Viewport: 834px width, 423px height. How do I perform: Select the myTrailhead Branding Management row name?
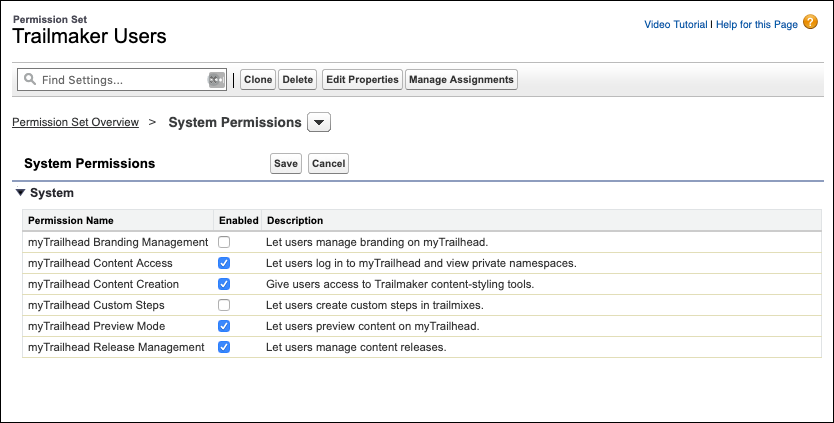tap(118, 242)
